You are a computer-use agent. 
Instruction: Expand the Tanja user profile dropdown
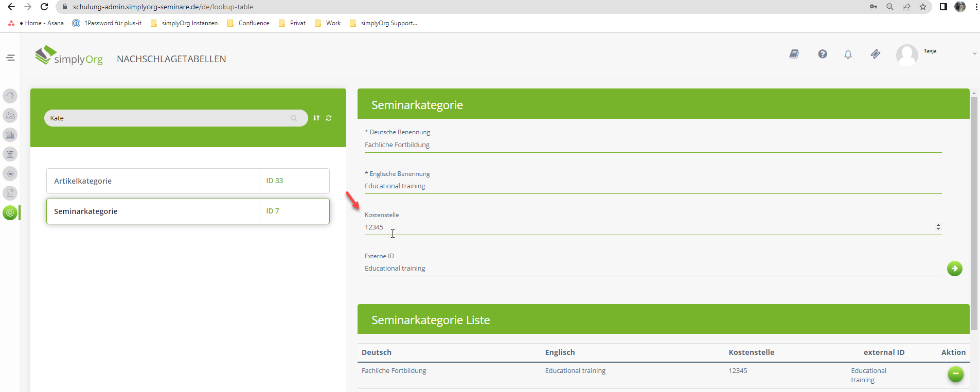tap(974, 54)
